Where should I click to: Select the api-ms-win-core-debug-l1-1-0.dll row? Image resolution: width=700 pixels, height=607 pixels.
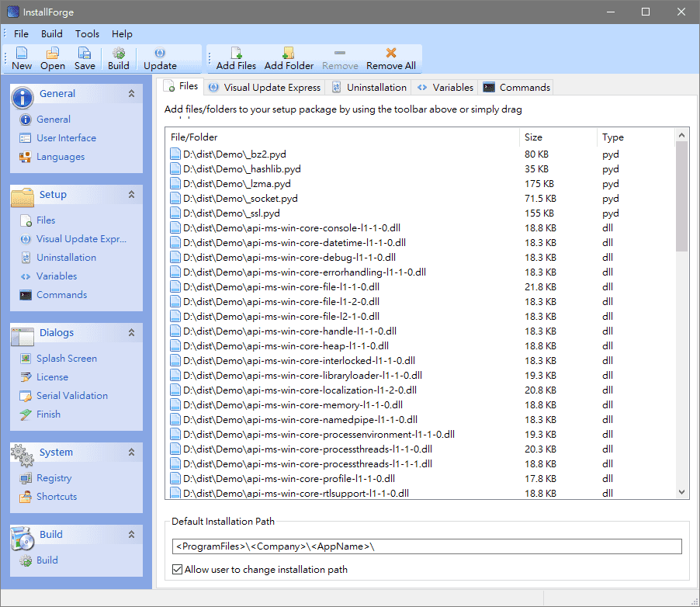[x=420, y=257]
